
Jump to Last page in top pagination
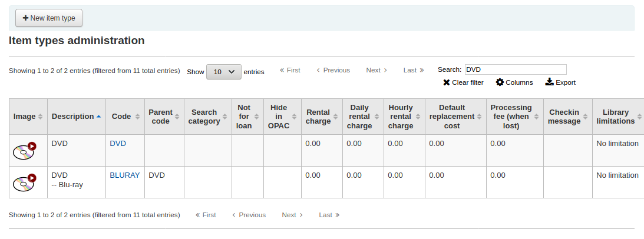tap(414, 70)
